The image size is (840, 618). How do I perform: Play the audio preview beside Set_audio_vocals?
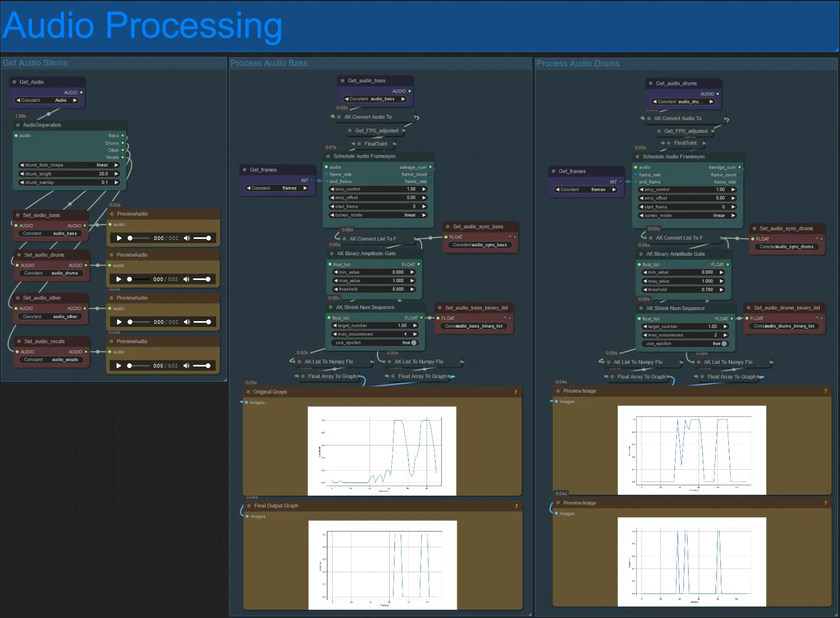119,366
